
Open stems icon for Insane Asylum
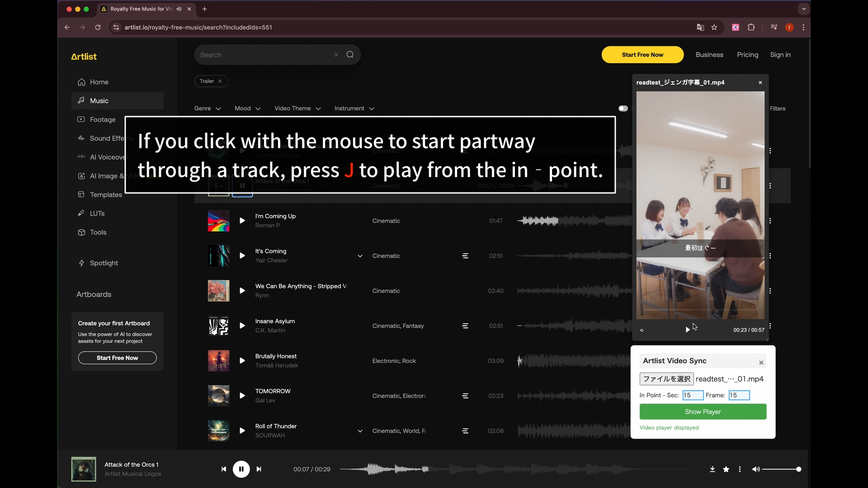[x=465, y=326]
